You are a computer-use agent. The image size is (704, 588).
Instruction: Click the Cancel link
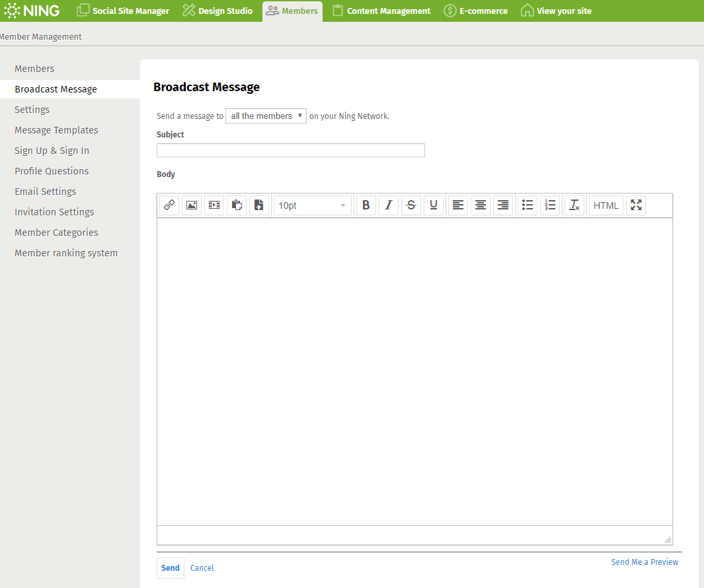tap(202, 568)
